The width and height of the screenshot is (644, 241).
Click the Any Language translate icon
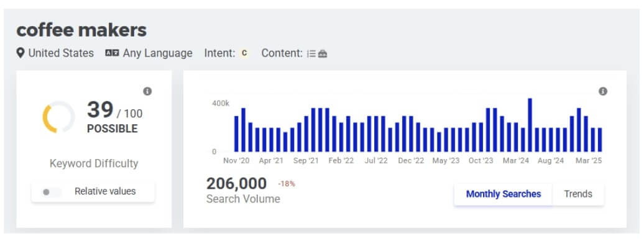(112, 53)
